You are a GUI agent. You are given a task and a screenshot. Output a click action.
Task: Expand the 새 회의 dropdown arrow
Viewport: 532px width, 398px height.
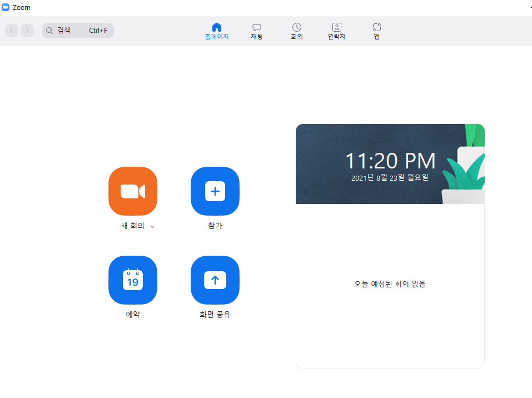point(152,227)
